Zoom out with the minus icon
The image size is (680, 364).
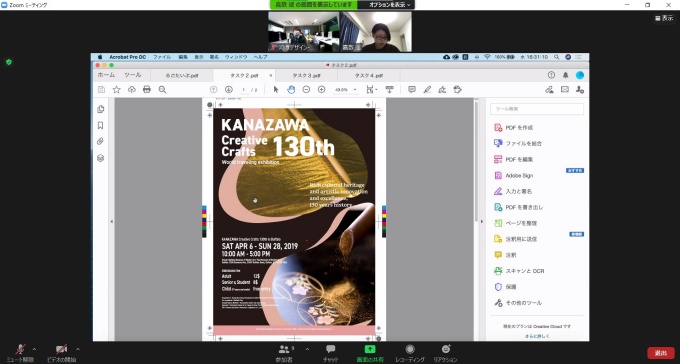pos(306,89)
